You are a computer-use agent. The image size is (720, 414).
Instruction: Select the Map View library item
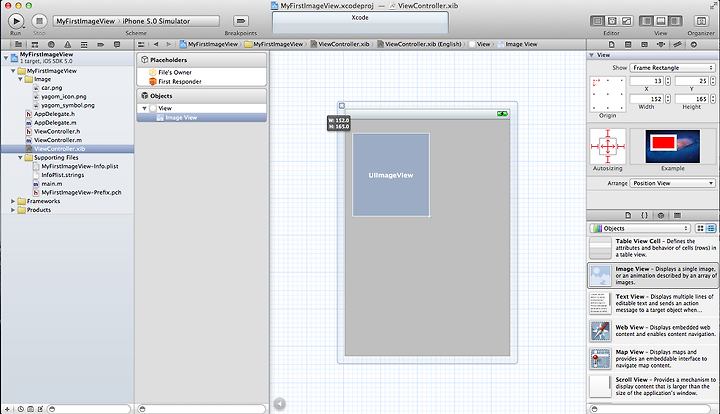(652, 358)
